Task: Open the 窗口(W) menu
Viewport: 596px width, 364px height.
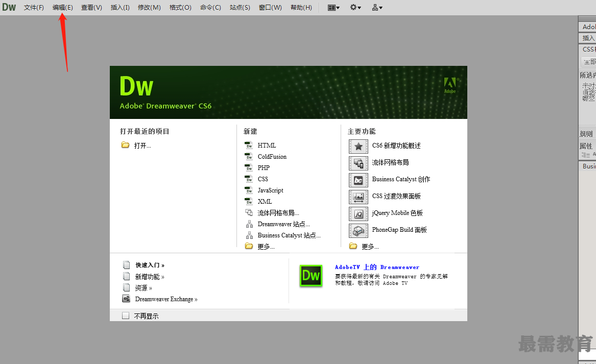Action: coord(270,8)
